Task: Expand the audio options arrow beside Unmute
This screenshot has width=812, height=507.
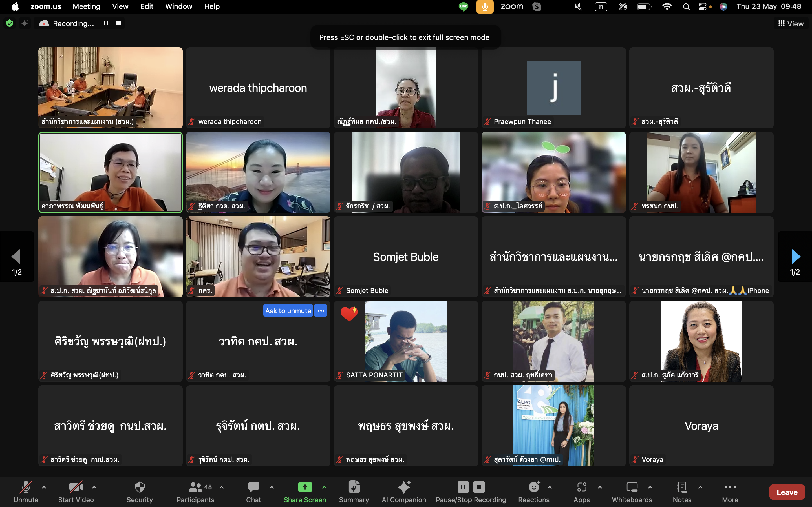Action: 44,487
